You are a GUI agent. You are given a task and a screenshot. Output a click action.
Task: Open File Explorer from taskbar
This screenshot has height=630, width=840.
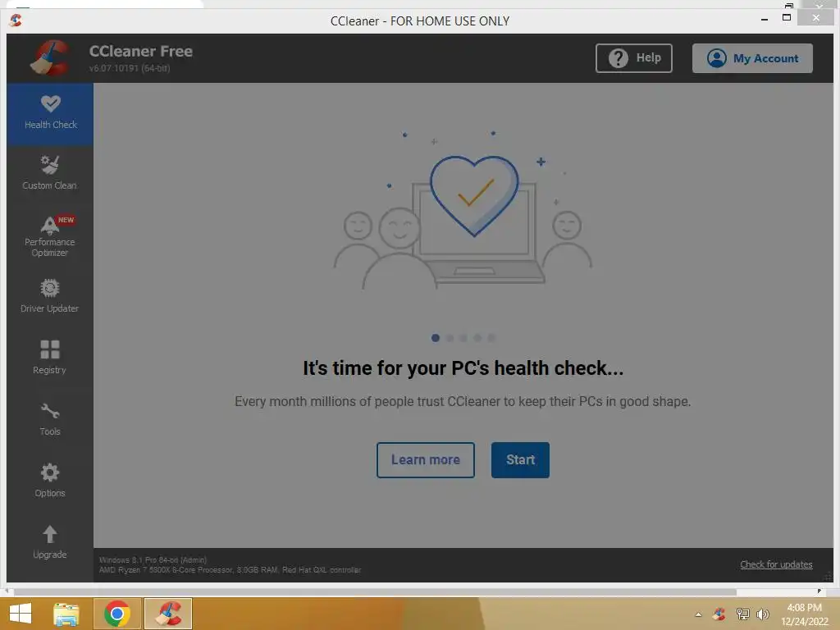pyautogui.click(x=66, y=614)
